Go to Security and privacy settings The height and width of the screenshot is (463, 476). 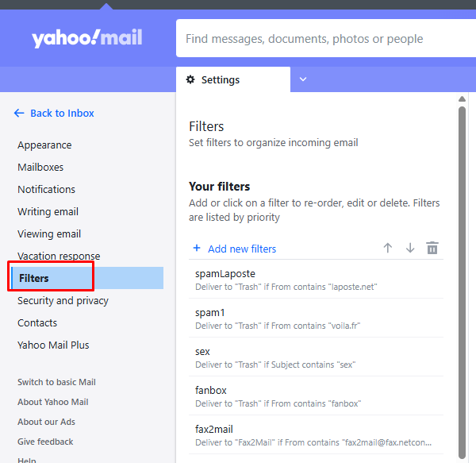(x=63, y=301)
